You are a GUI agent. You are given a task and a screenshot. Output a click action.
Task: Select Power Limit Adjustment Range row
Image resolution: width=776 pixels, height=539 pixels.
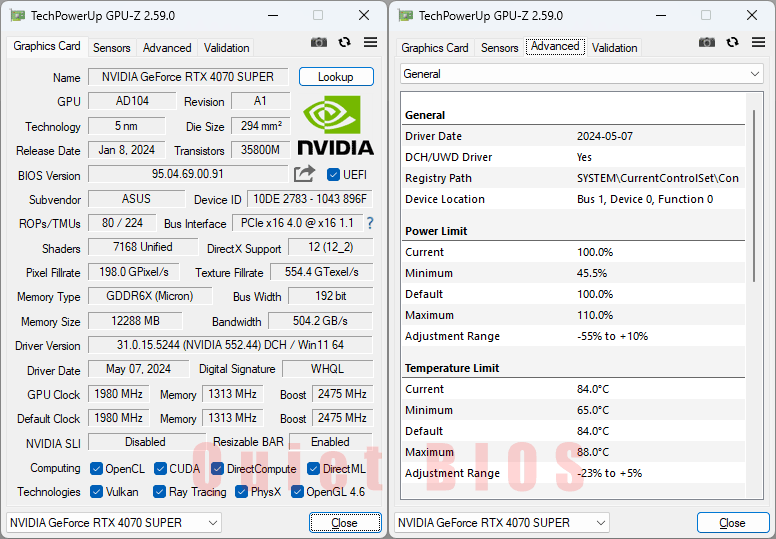point(574,336)
